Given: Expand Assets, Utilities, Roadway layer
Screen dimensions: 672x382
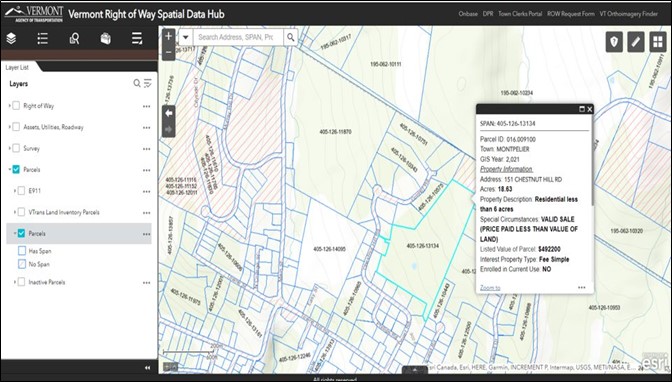Looking at the screenshot, I should (x=9, y=127).
